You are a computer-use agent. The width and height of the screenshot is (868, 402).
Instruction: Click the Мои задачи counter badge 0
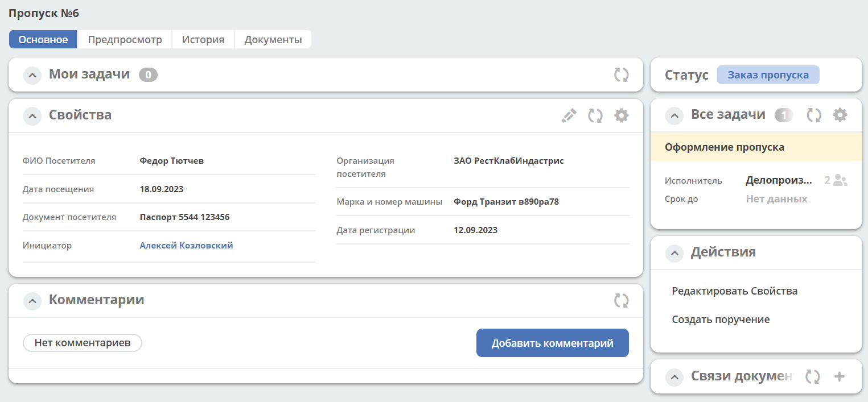tap(148, 74)
